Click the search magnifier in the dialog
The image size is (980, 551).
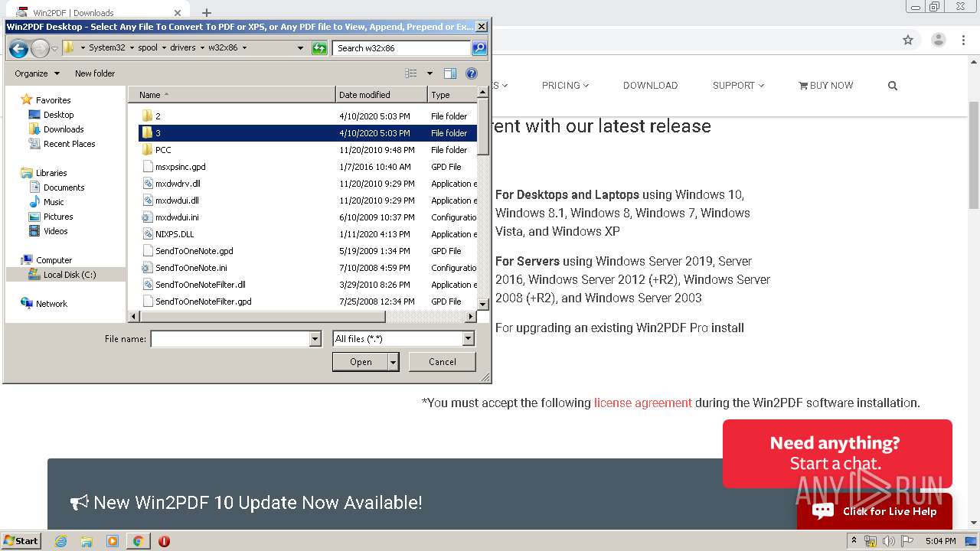tap(479, 48)
